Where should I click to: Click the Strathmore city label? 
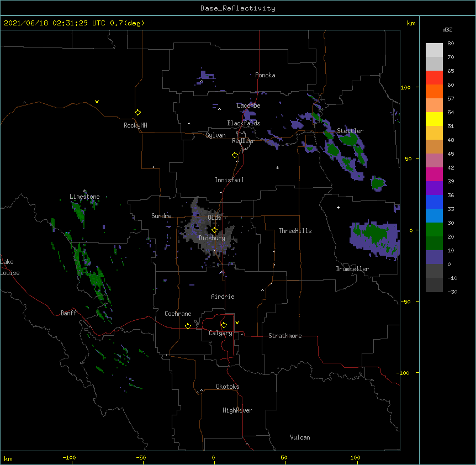[x=285, y=336]
